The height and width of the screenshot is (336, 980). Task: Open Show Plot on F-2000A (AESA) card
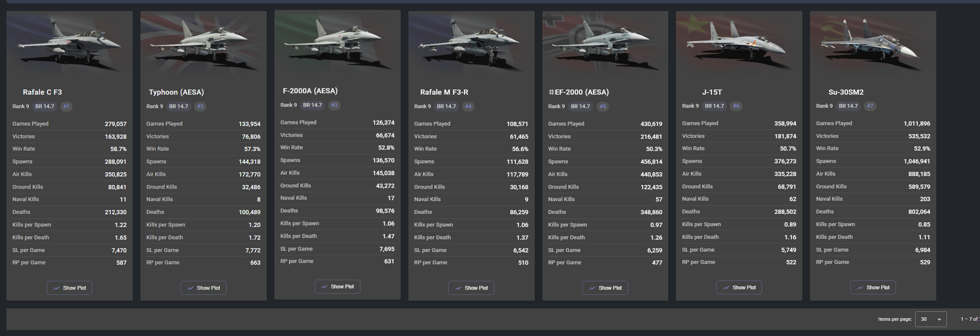[338, 286]
